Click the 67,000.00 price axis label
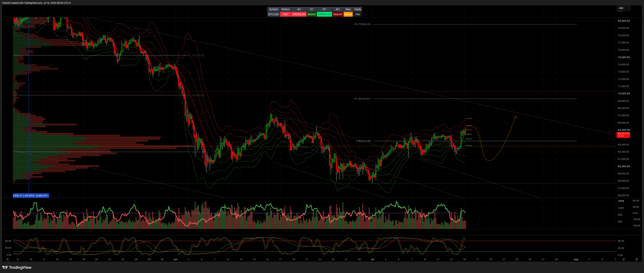Image resolution: width=644 pixels, height=273 pixels. (623, 115)
